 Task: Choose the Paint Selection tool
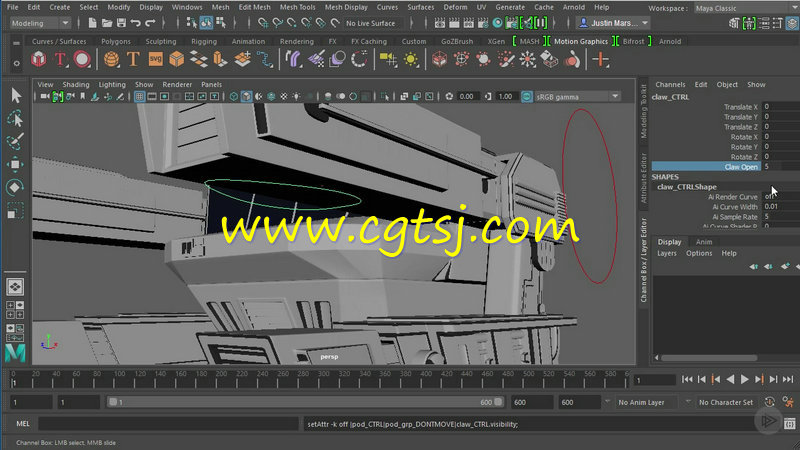[15, 141]
